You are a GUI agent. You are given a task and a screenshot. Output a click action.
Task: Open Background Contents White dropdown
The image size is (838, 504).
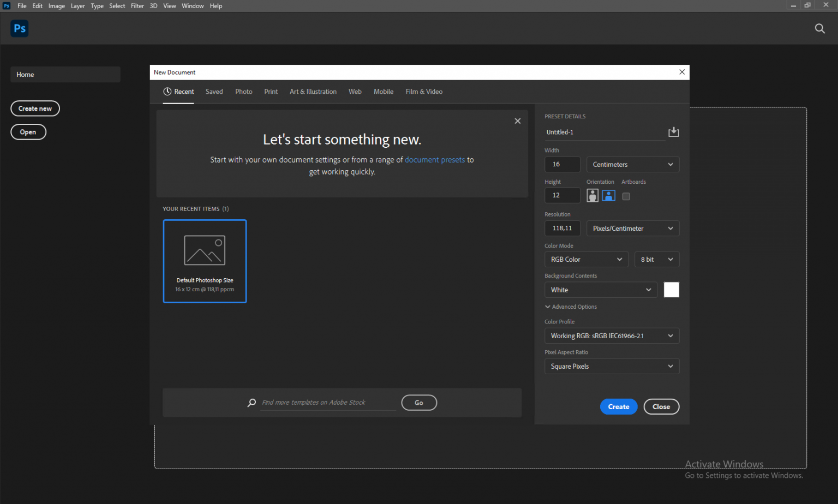pos(601,290)
